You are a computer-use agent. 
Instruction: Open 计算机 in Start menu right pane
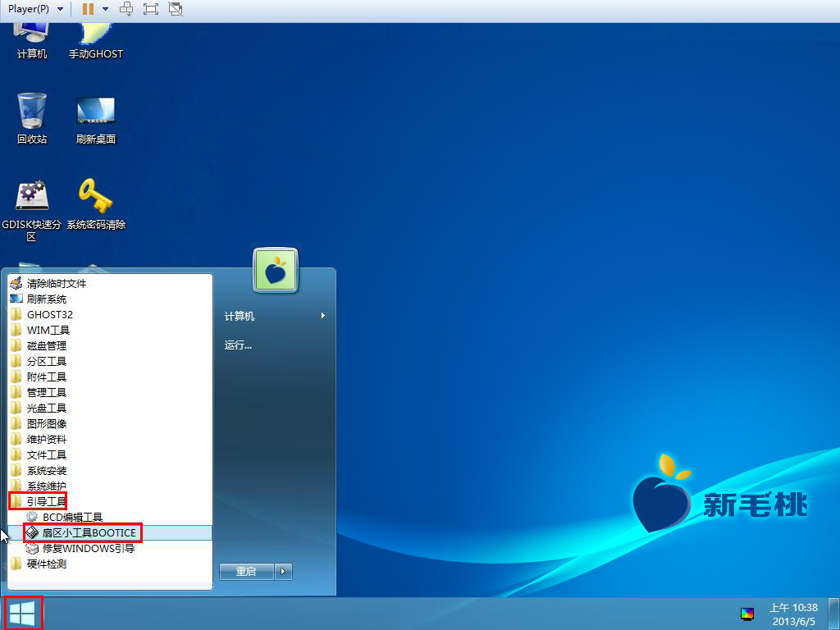[275, 316]
